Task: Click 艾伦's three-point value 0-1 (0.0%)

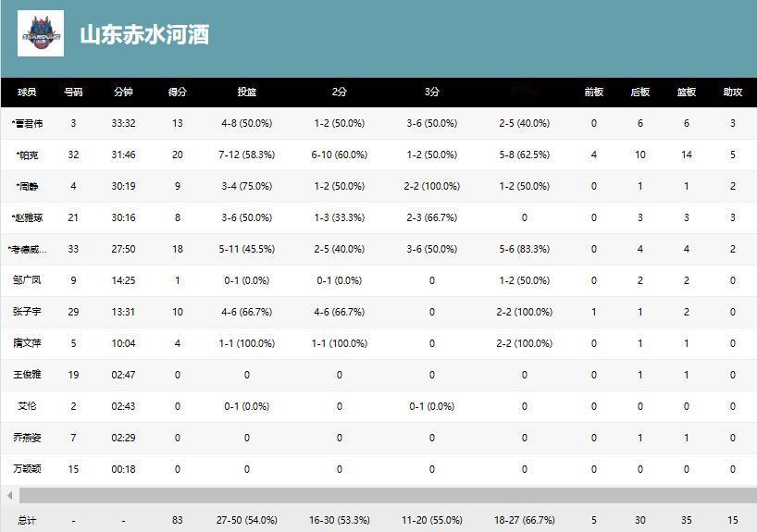Action: 432,406
